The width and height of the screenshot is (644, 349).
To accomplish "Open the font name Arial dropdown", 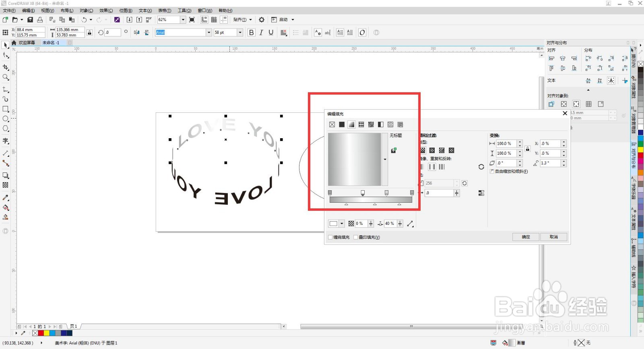I will point(208,33).
